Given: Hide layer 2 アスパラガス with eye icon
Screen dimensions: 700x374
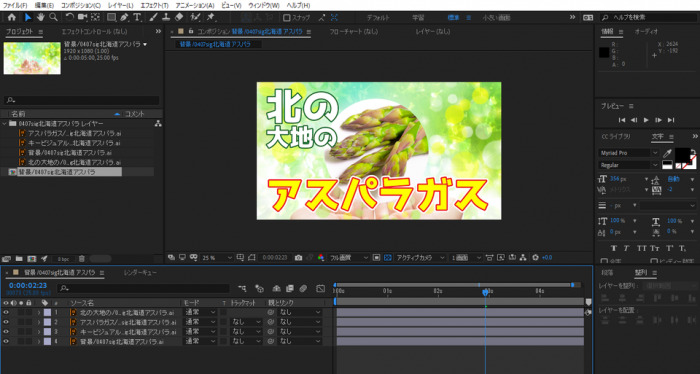Looking at the screenshot, I should [6, 322].
